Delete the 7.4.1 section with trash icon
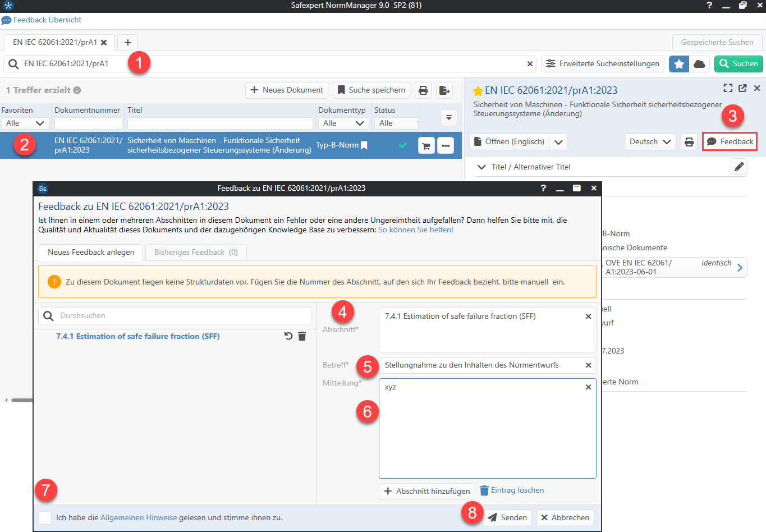Viewport: 766px width, 532px height. [302, 336]
